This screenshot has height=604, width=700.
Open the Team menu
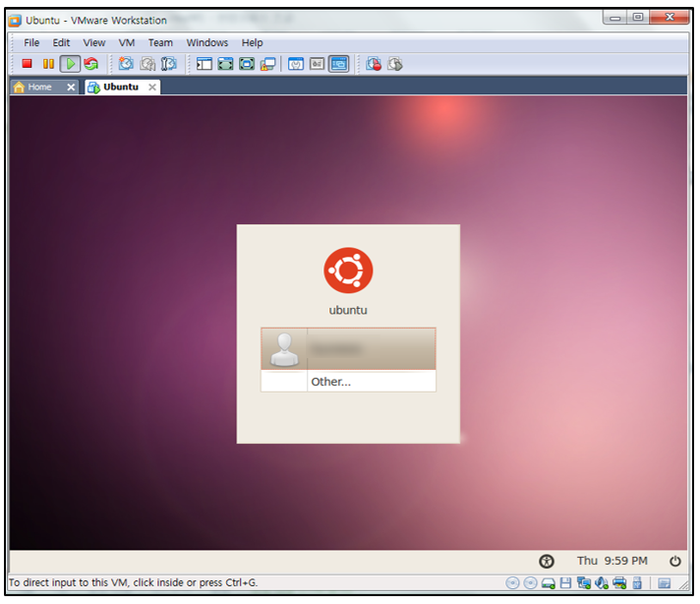[160, 43]
